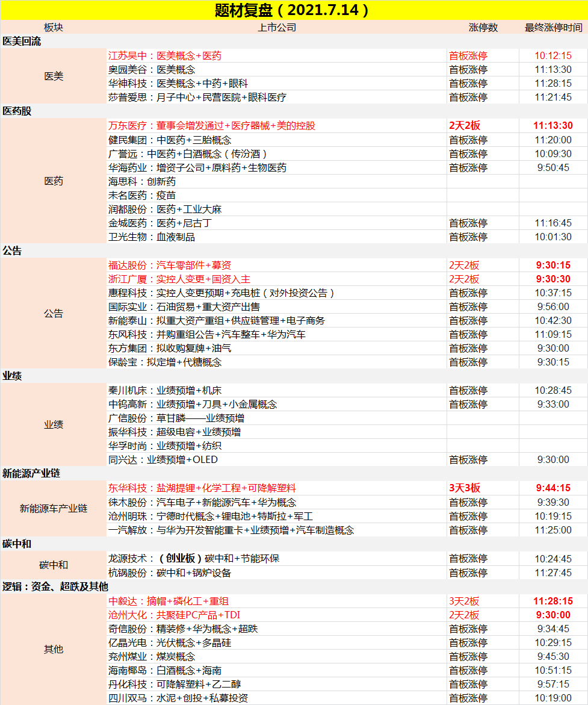Select the 国际实业 company cell

click(276, 307)
